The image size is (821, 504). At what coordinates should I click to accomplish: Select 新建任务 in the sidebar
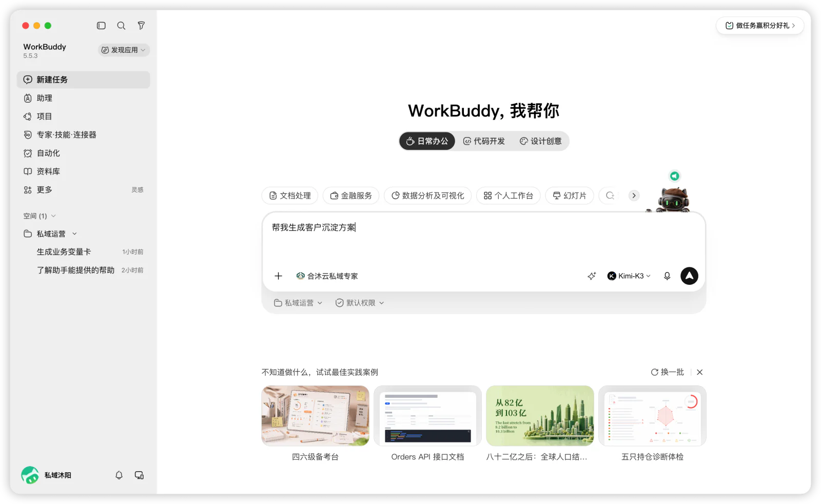(x=83, y=80)
